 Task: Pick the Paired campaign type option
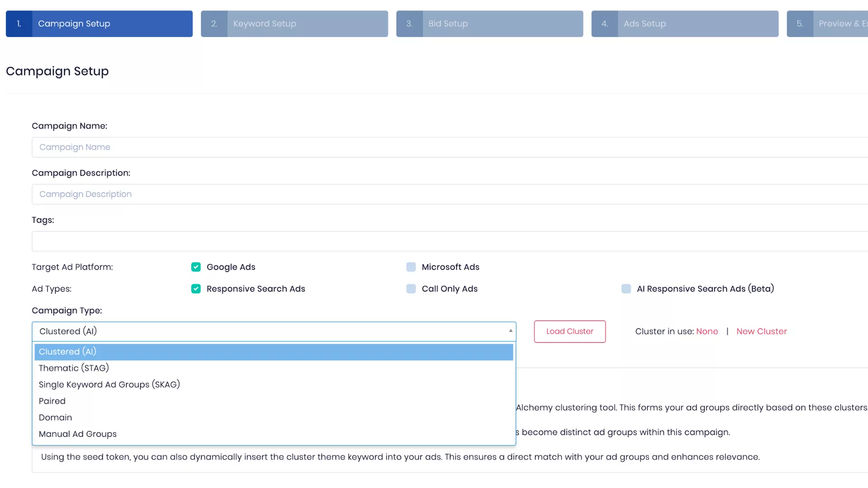[52, 401]
